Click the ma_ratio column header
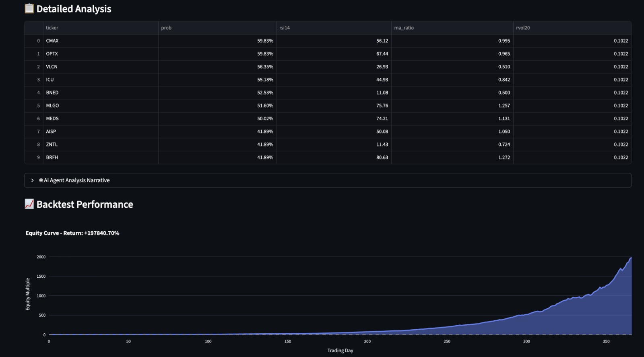The width and height of the screenshot is (644, 357). [452, 28]
